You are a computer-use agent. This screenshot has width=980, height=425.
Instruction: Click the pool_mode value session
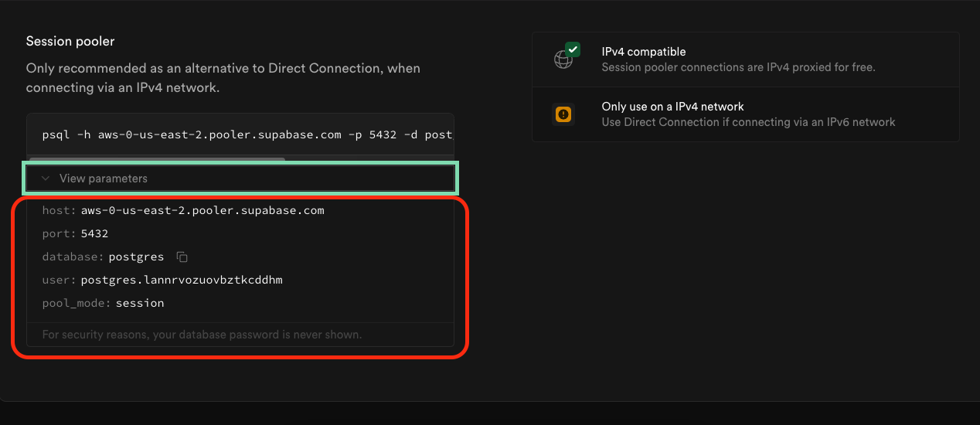tap(140, 303)
